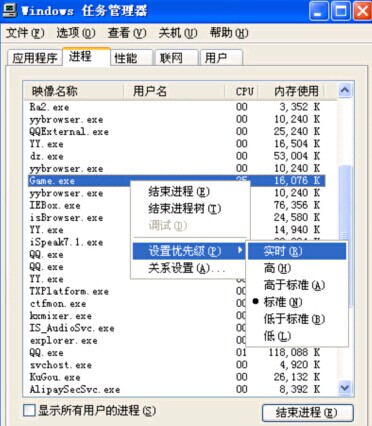372x426 pixels.
Task: Open the 联网 tab
Action: tap(177, 58)
